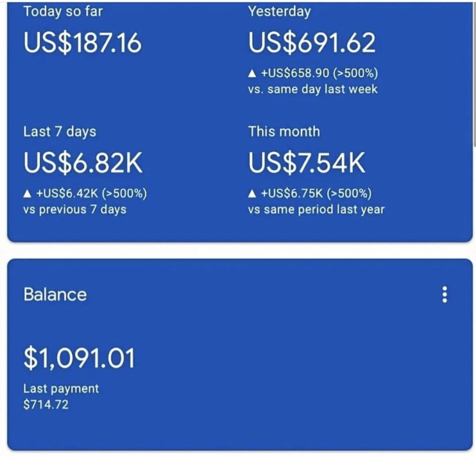Click "vs previous 7 days" text
Image resolution: width=476 pixels, height=456 pixels.
[x=74, y=209]
